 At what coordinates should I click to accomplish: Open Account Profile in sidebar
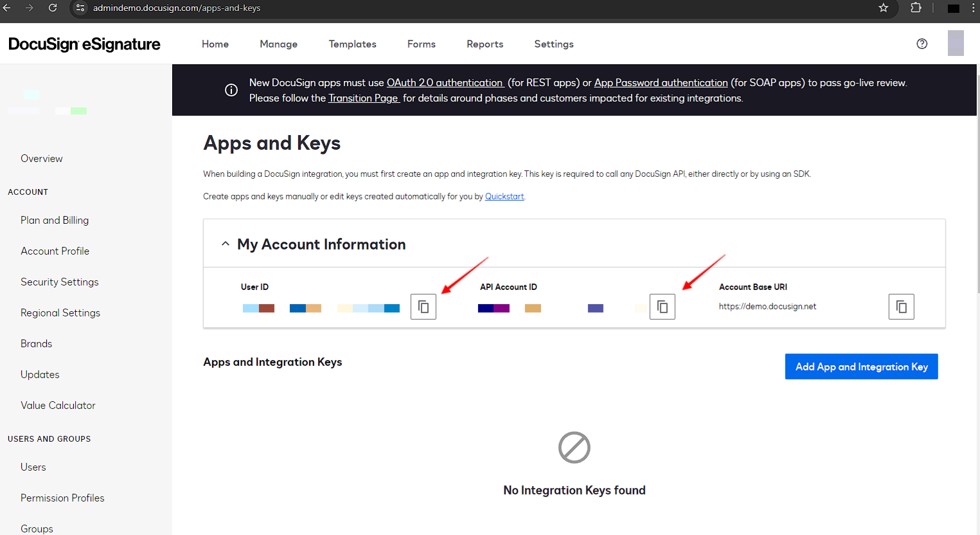click(x=55, y=251)
